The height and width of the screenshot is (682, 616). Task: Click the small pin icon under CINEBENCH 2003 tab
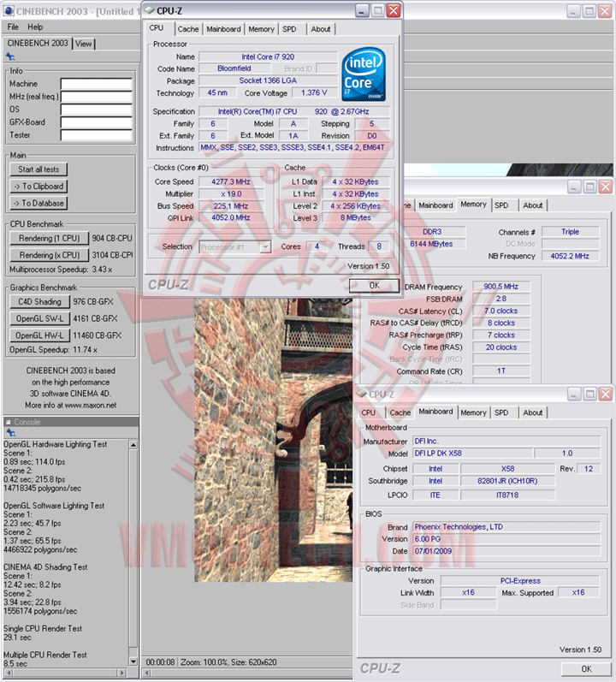pyautogui.click(x=10, y=56)
